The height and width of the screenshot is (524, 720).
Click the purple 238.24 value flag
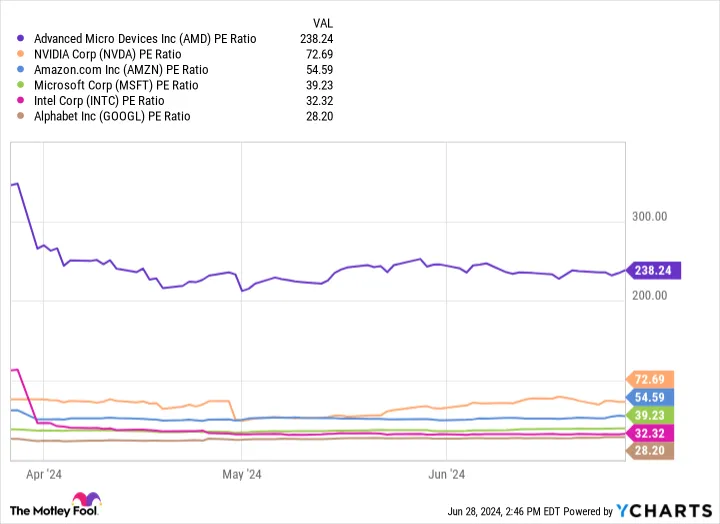click(654, 270)
